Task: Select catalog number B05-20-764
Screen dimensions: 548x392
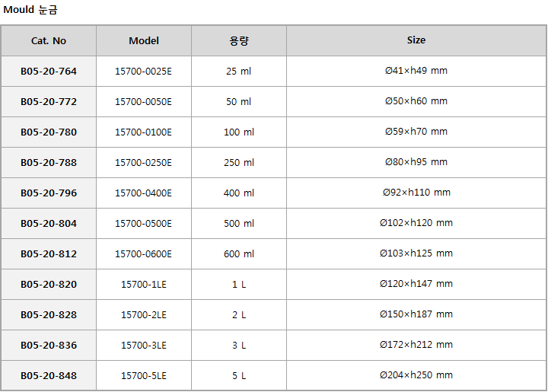Action: click(x=49, y=72)
